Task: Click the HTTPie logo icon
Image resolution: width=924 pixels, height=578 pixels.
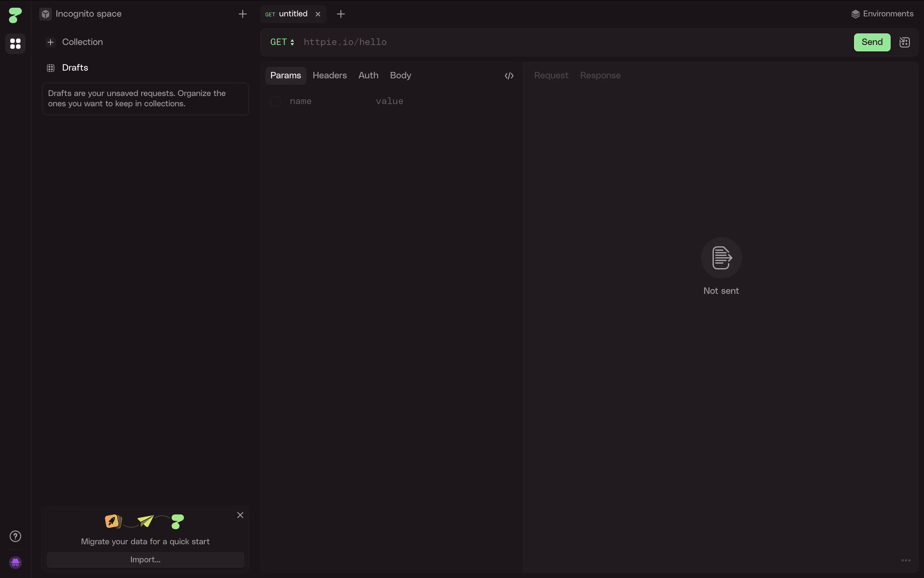Action: coord(15,15)
